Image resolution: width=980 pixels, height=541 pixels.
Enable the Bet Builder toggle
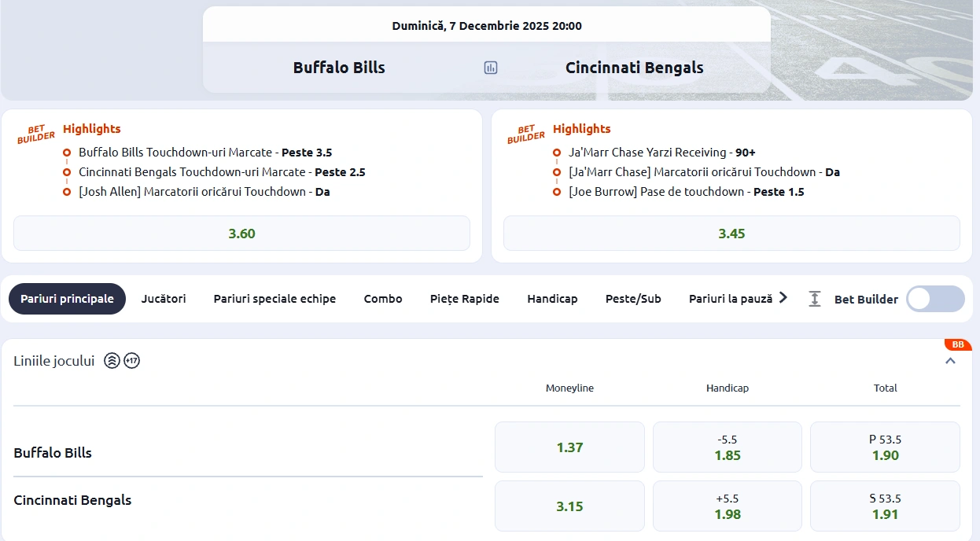934,299
